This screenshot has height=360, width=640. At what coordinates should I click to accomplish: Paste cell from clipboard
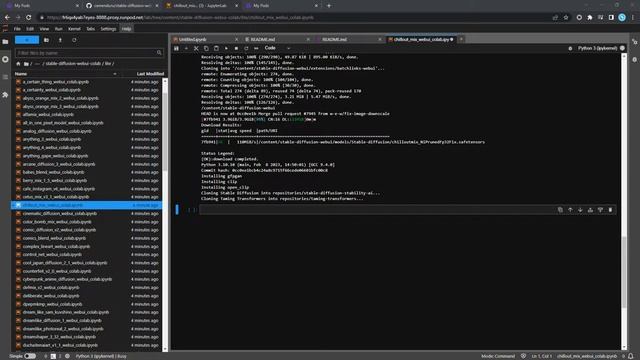pyautogui.click(x=216, y=48)
